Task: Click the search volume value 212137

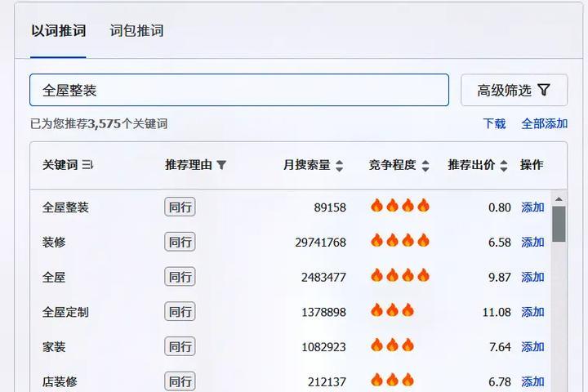Action: pos(327,382)
